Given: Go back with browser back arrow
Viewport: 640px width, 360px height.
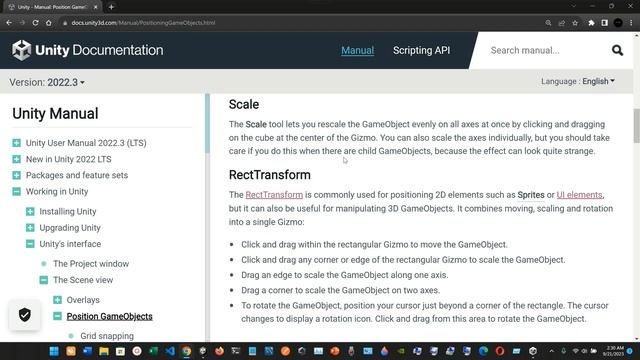Looking at the screenshot, I should tap(9, 23).
